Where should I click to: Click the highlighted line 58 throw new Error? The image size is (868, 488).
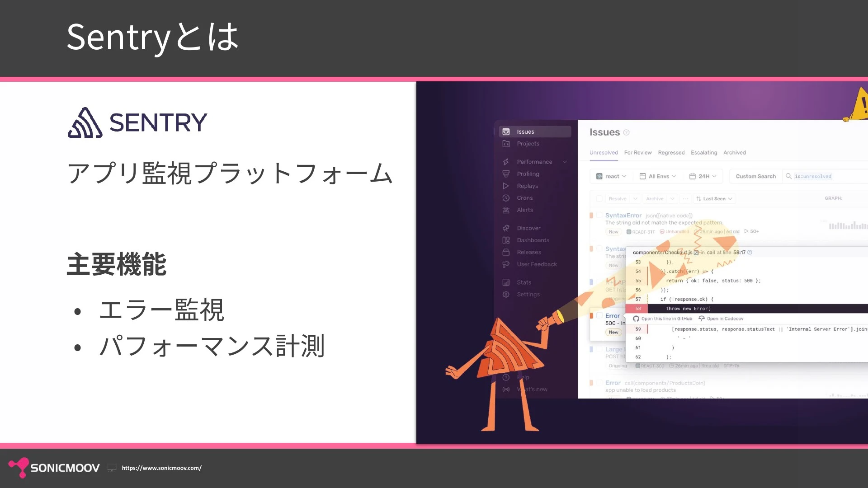746,309
